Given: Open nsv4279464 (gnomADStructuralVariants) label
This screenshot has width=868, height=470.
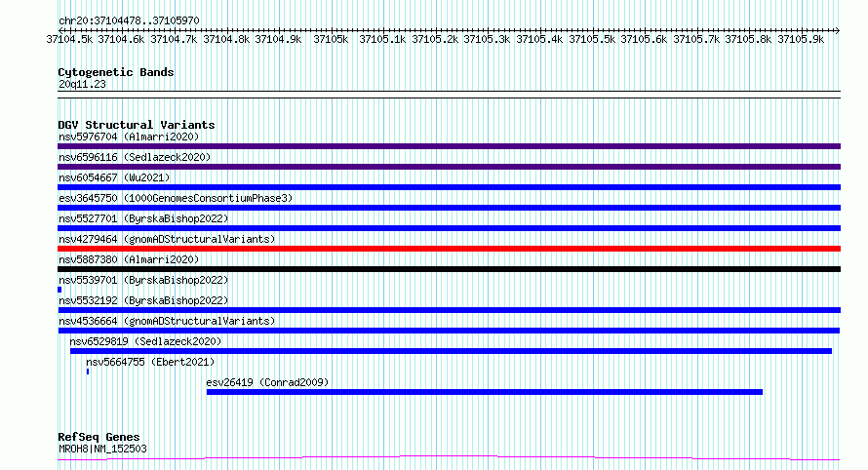Looking at the screenshot, I should pyautogui.click(x=167, y=239).
